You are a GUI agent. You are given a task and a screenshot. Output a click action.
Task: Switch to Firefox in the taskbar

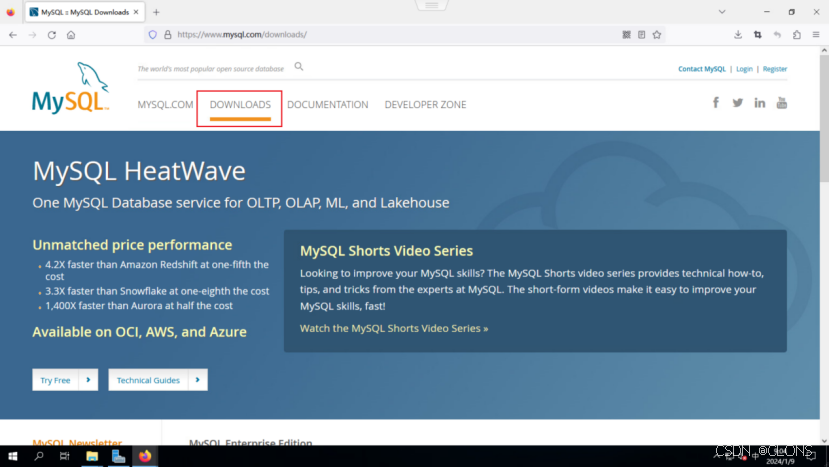tap(145, 456)
